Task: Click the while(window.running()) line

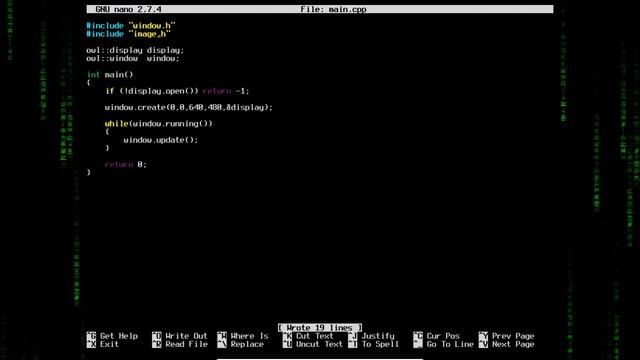Action: pyautogui.click(x=158, y=124)
